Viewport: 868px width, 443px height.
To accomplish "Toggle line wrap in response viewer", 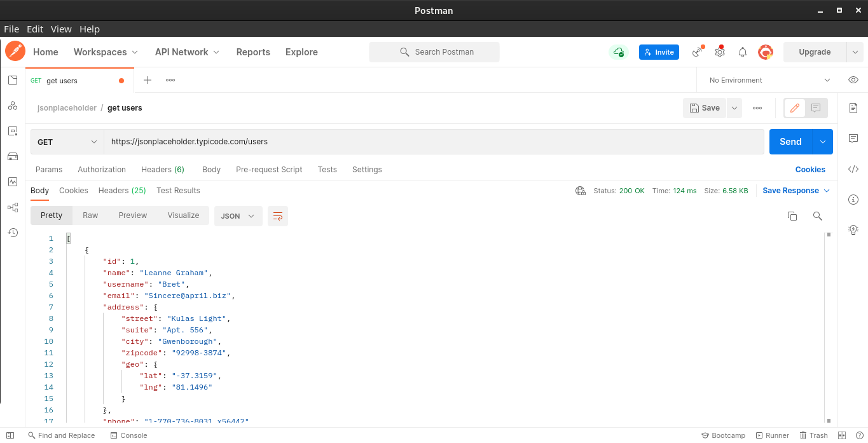I will tap(278, 216).
